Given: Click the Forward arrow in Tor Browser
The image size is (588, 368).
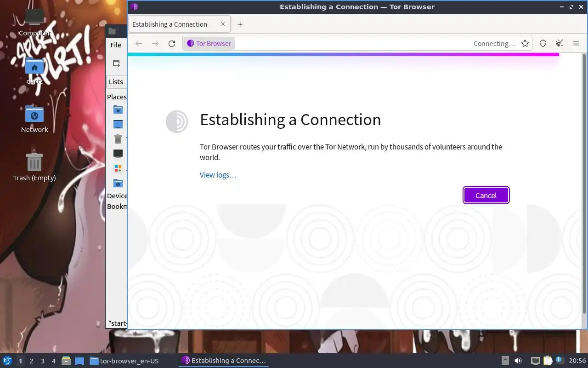Looking at the screenshot, I should [155, 43].
